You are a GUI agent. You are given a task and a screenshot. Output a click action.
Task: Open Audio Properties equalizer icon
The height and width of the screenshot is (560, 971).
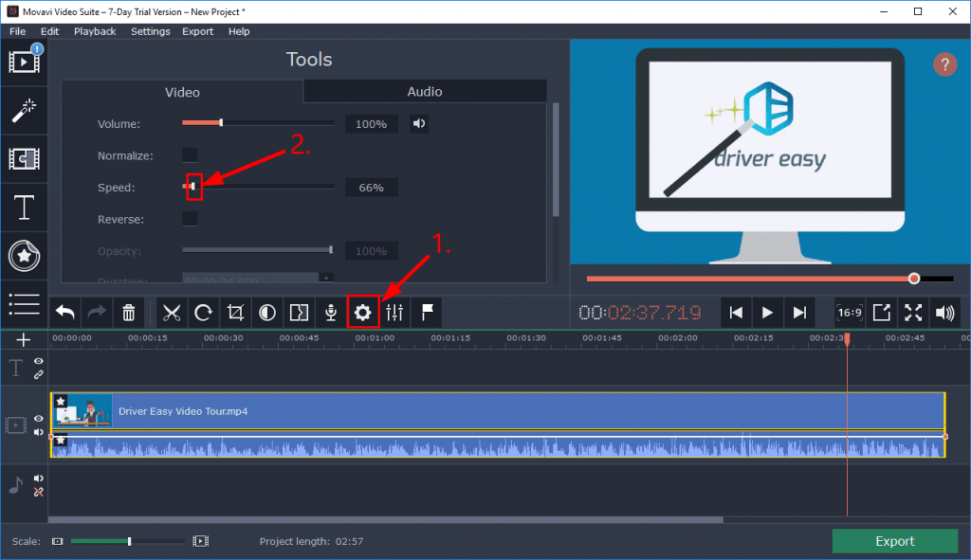pos(394,313)
